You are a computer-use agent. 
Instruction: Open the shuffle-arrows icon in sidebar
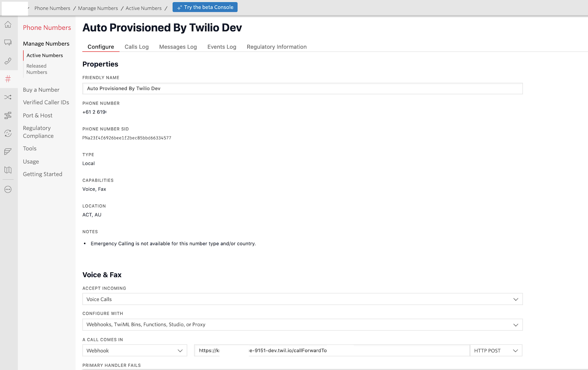pyautogui.click(x=8, y=97)
